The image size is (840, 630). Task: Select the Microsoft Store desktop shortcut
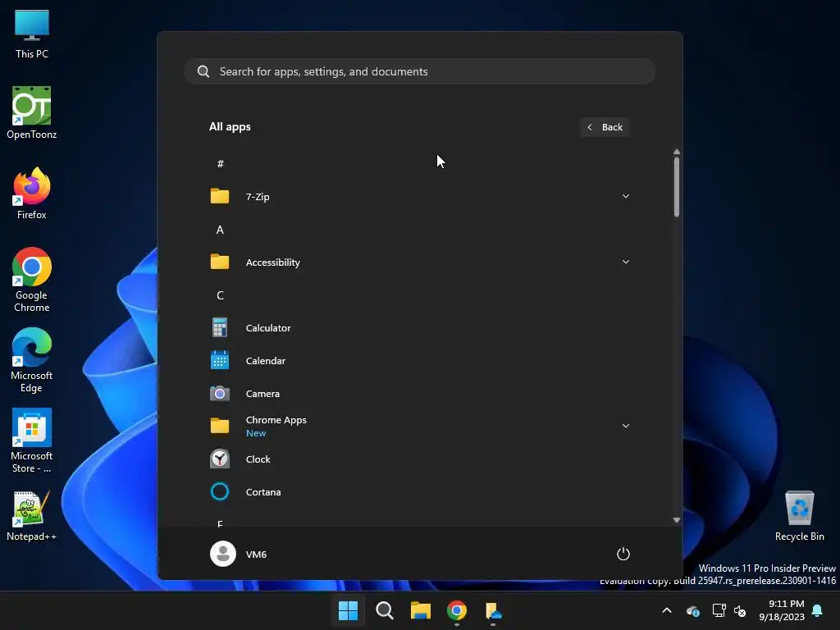click(32, 441)
